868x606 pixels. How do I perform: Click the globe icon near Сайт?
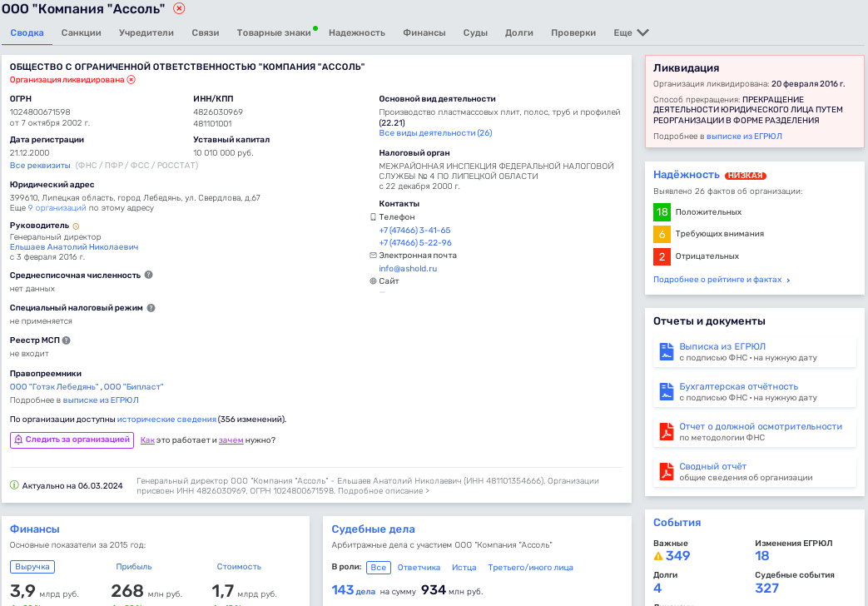(373, 281)
